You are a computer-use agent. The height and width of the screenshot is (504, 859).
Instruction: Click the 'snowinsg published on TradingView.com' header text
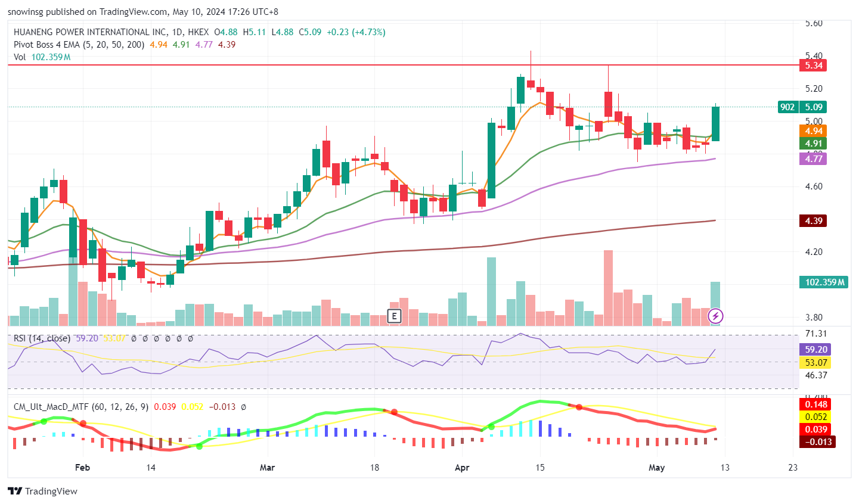(x=87, y=12)
